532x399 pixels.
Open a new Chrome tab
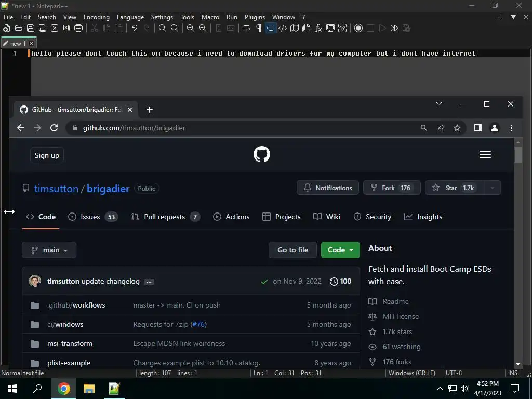pyautogui.click(x=149, y=110)
